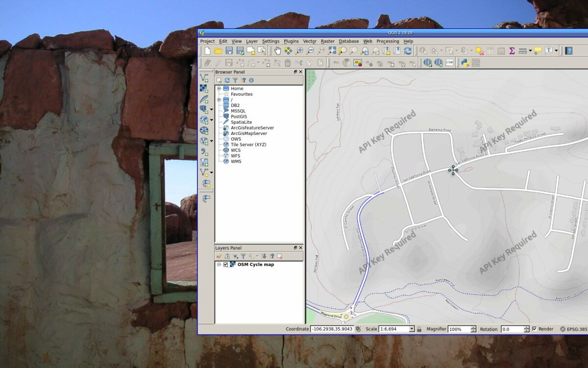Image resolution: width=588 pixels, height=368 pixels.
Task: Expand the Home folder in Browser Panel
Action: (x=219, y=89)
